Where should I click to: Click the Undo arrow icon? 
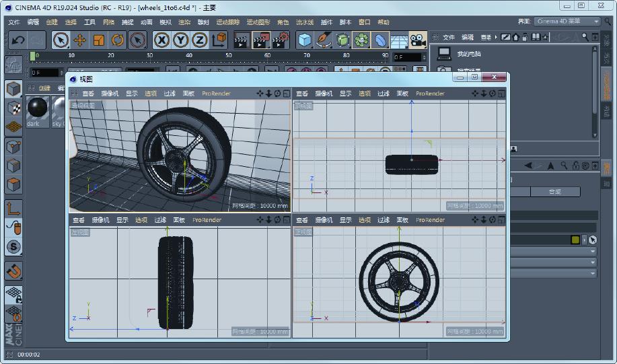click(x=17, y=40)
